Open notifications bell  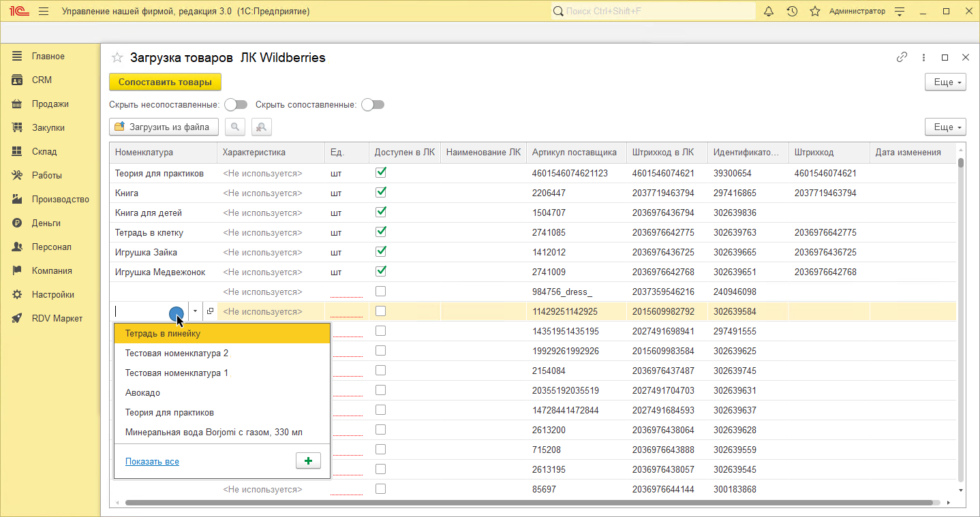(769, 12)
